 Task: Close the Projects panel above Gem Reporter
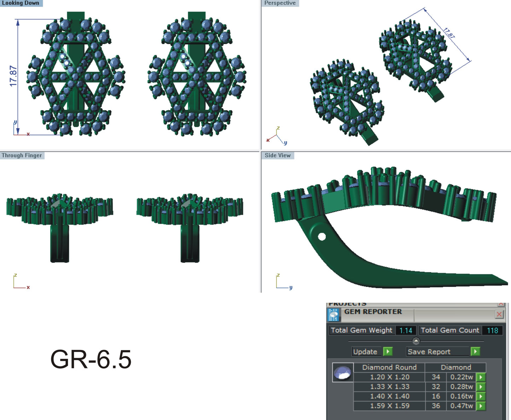tap(500, 304)
